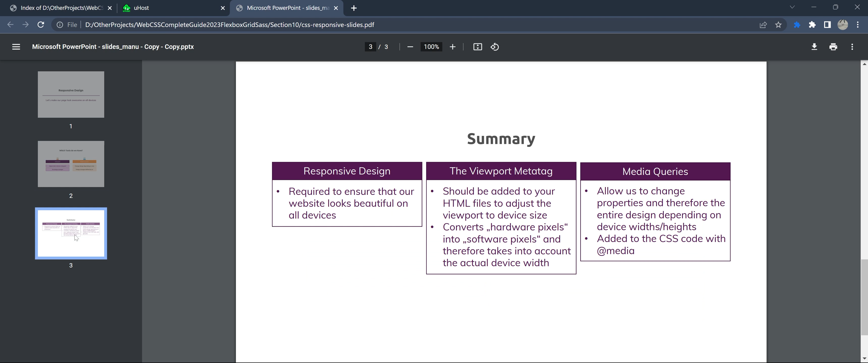The width and height of the screenshot is (868, 363).
Task: Open the PDF viewer more actions menu
Action: tap(852, 47)
